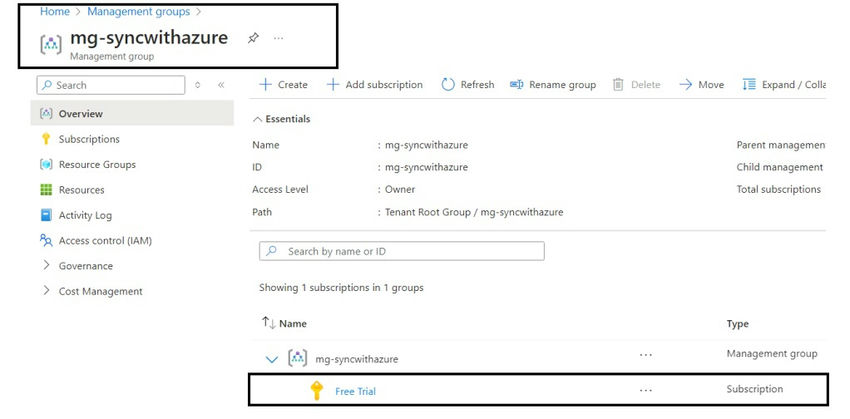850x419 pixels.
Task: Click the Refresh button label
Action: (x=477, y=85)
